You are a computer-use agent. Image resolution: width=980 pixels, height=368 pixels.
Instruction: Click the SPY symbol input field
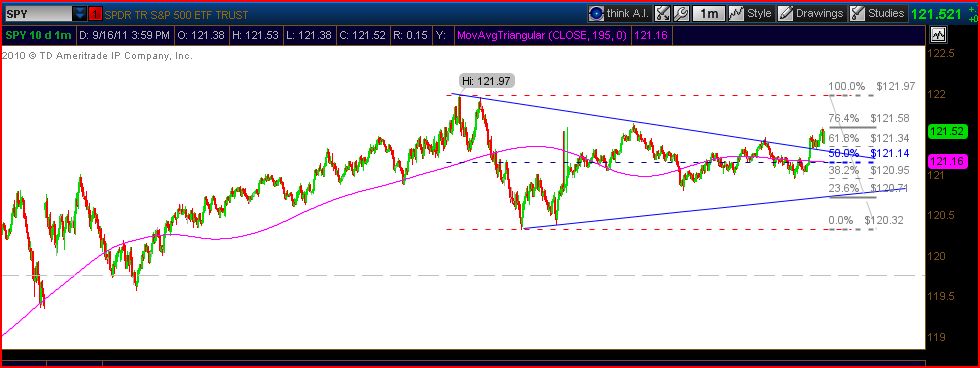(x=38, y=14)
